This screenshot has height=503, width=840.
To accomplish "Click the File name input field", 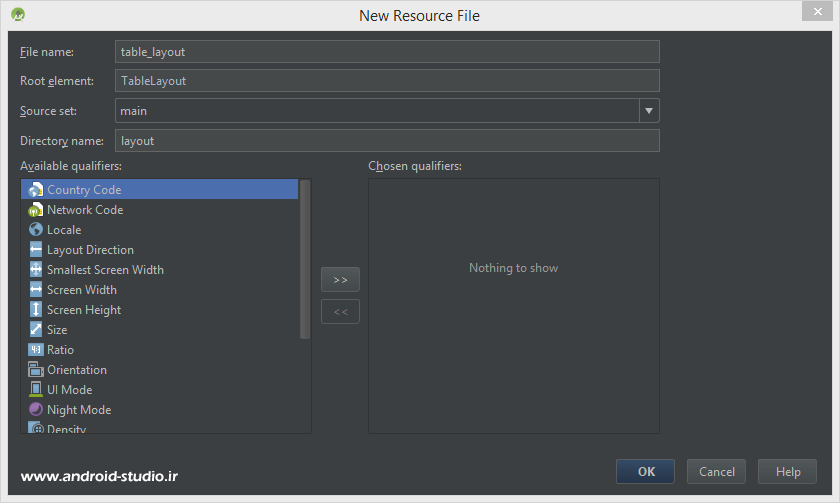I will pyautogui.click(x=387, y=52).
